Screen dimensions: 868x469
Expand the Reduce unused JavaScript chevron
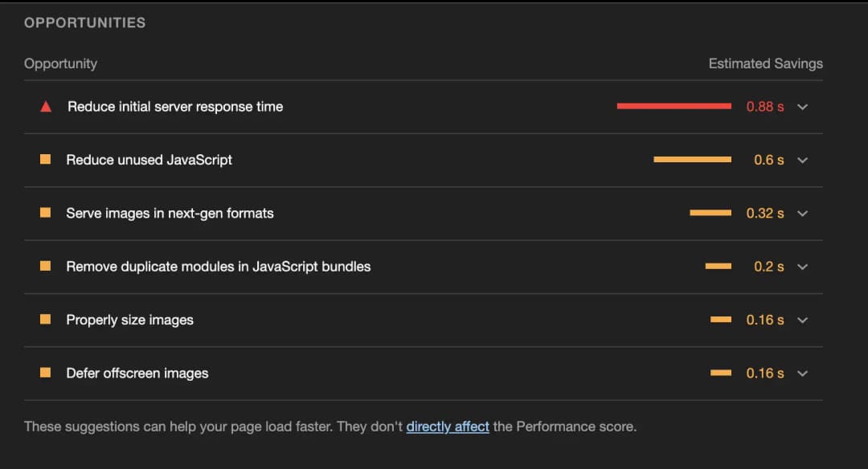coord(802,160)
